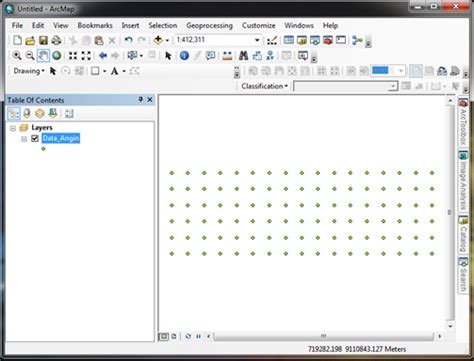Open the map scale dropdown
The width and height of the screenshot is (474, 361).
(x=257, y=40)
